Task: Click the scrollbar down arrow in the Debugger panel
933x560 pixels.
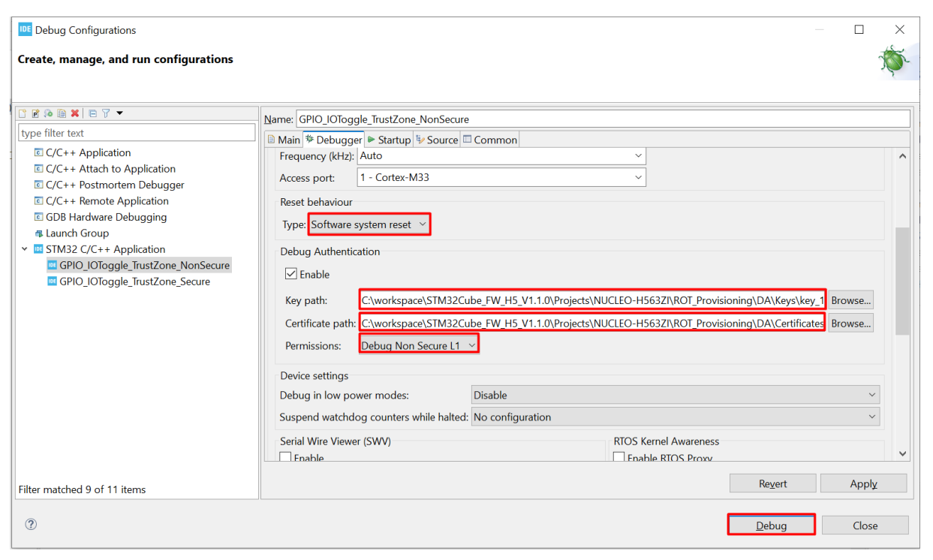Action: (902, 453)
